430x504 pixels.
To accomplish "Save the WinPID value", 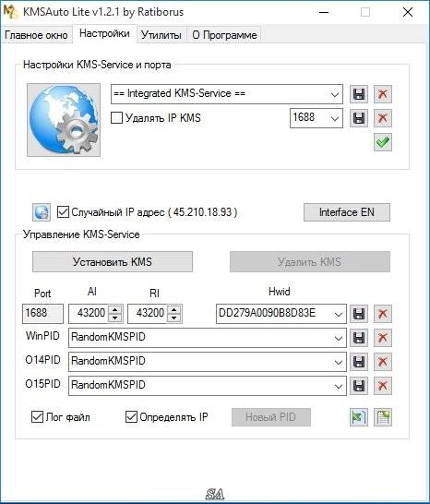I will tap(359, 338).
